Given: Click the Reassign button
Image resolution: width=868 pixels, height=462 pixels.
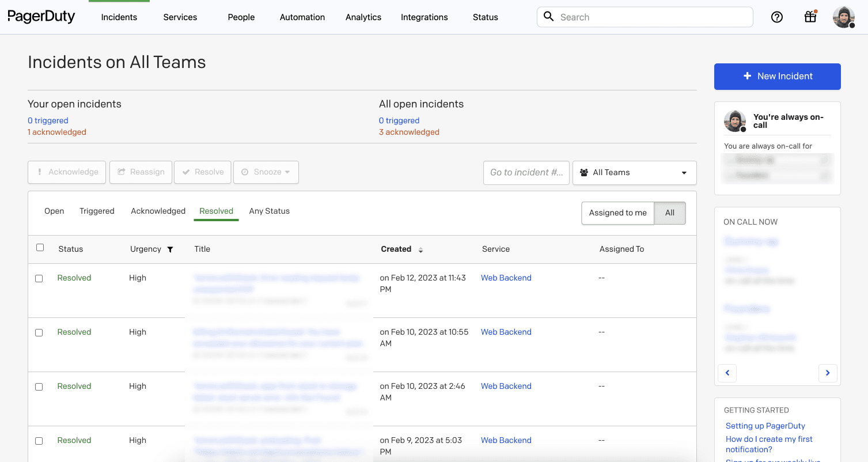Looking at the screenshot, I should point(141,172).
